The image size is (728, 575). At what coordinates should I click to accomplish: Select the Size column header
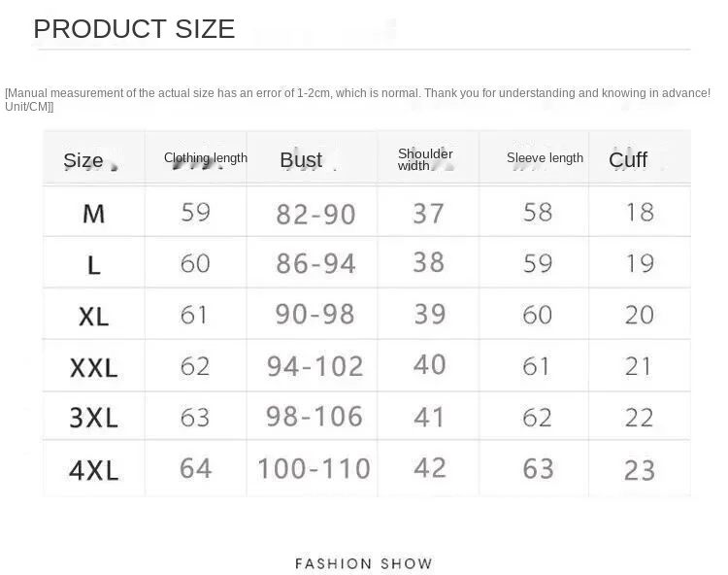(83, 161)
